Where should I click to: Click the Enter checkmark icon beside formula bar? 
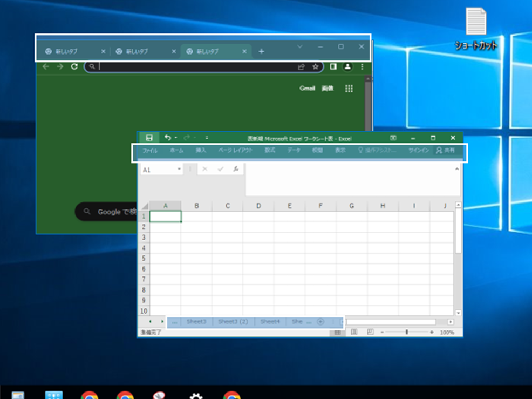[221, 169]
